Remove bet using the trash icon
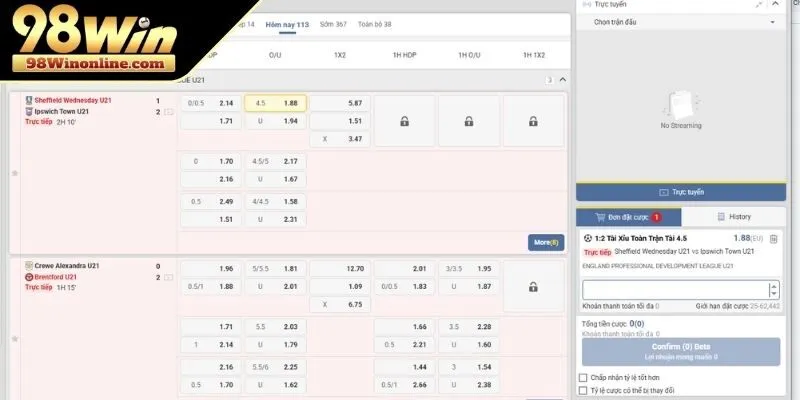The width and height of the screenshot is (800, 400). click(x=774, y=239)
